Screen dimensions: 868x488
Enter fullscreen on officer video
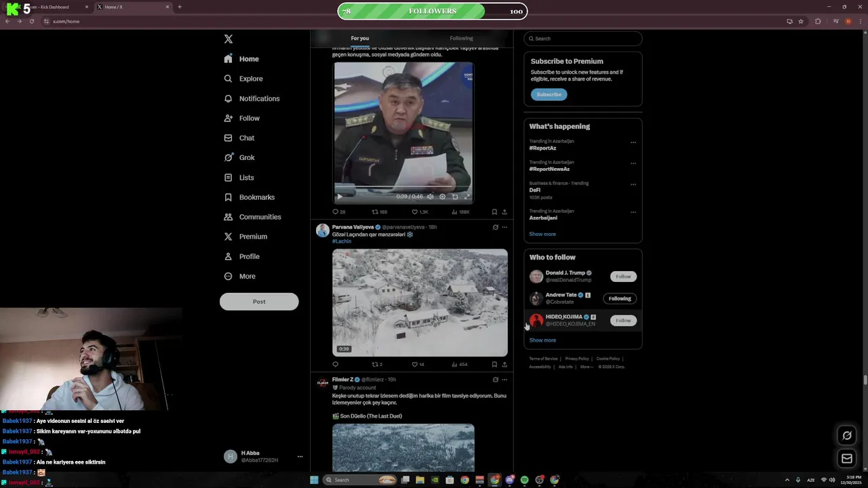pos(467,197)
